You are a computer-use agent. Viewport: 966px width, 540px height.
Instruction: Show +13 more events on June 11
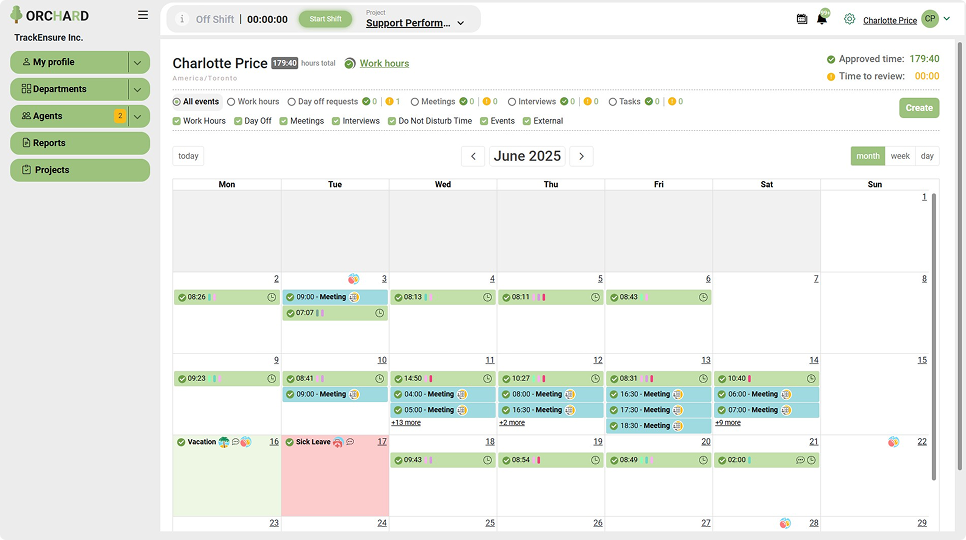tap(406, 423)
